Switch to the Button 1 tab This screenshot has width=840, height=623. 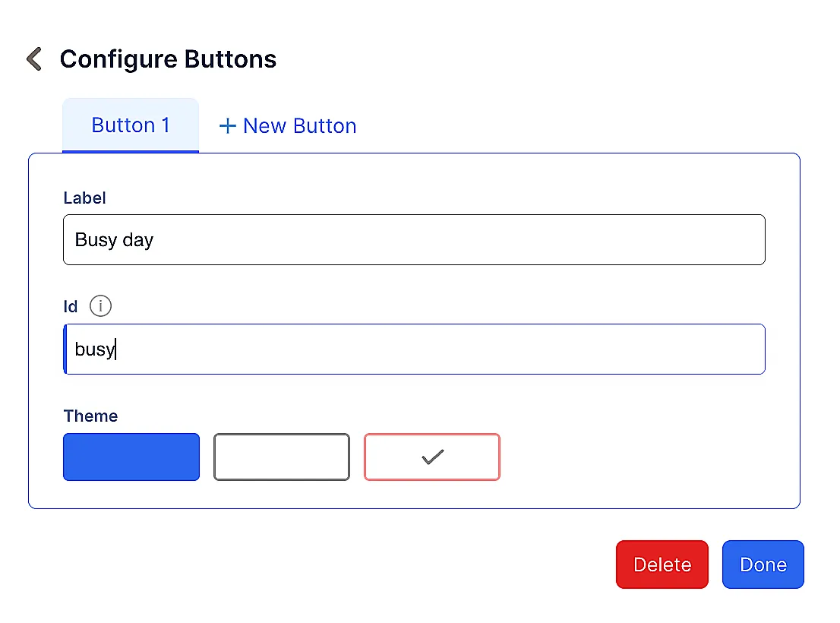[x=131, y=125]
